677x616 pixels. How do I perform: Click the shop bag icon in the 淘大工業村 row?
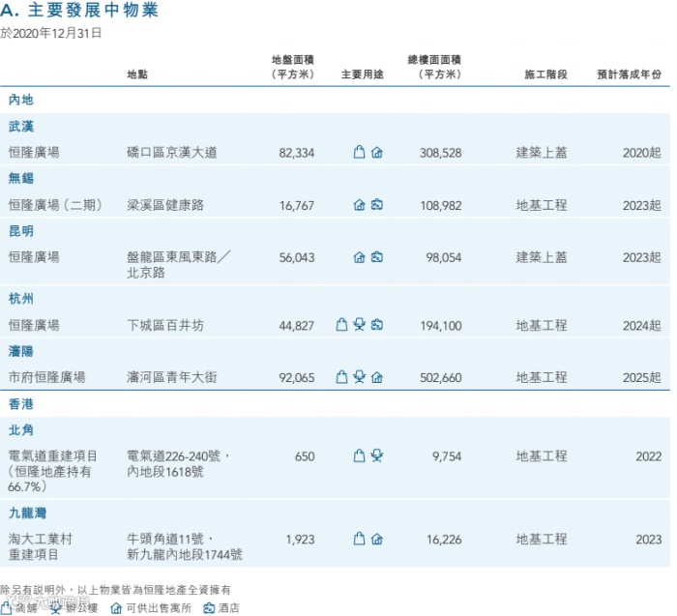(x=359, y=539)
